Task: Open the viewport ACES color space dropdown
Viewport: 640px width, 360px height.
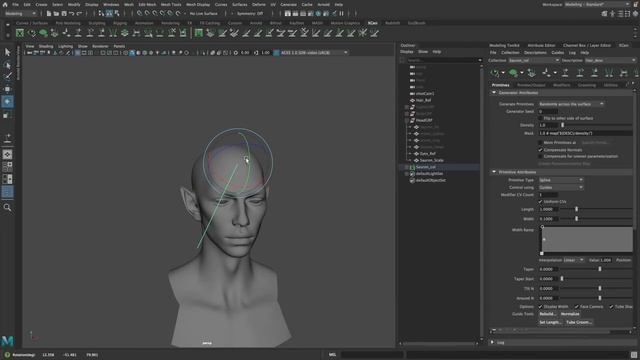Action: pos(314,53)
